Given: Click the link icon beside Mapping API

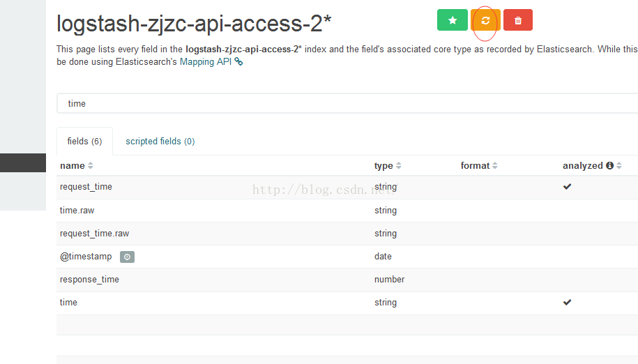Looking at the screenshot, I should click(239, 62).
